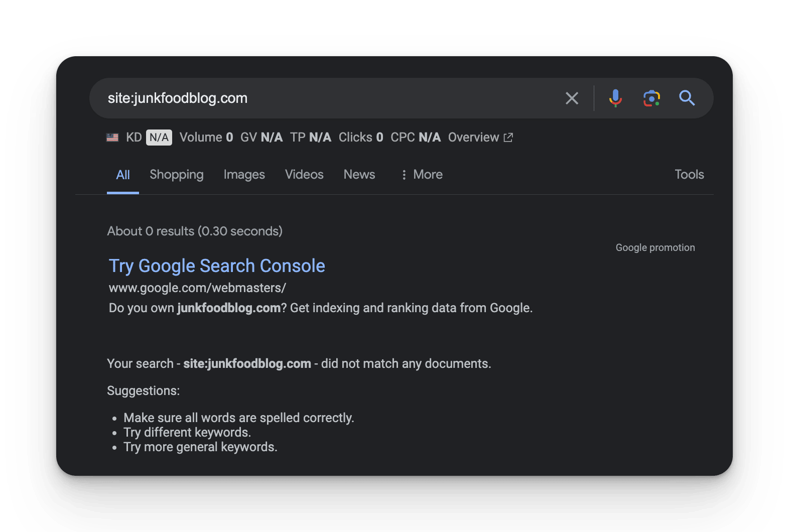Switch to the Shopping tab
The height and width of the screenshot is (532, 789).
click(177, 175)
